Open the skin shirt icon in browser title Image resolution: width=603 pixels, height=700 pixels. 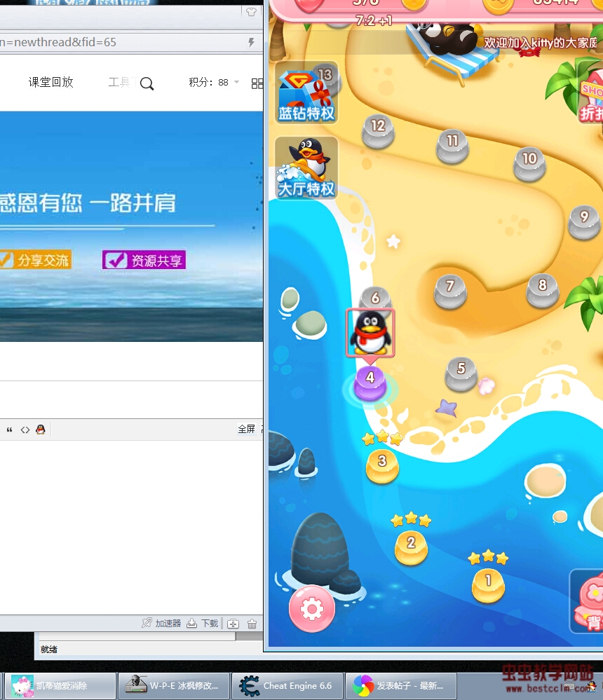(x=251, y=11)
